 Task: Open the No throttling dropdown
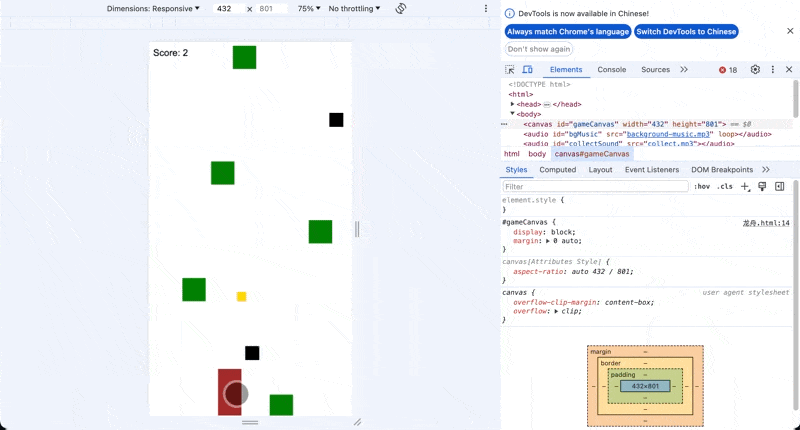355,8
